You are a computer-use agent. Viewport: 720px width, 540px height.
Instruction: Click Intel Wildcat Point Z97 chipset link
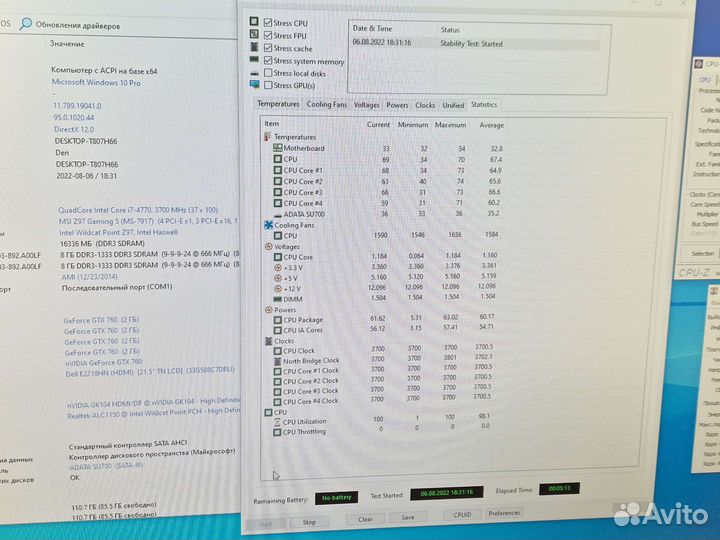pyautogui.click(x=118, y=232)
